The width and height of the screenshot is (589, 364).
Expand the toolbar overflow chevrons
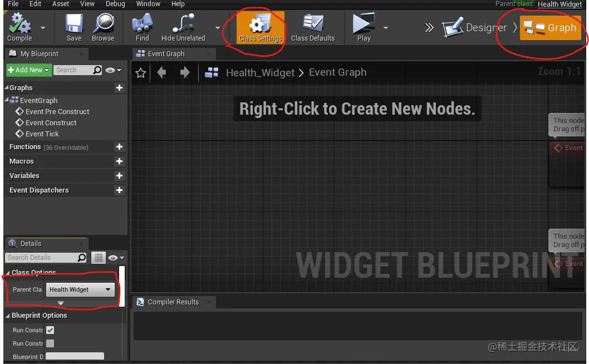tap(429, 27)
